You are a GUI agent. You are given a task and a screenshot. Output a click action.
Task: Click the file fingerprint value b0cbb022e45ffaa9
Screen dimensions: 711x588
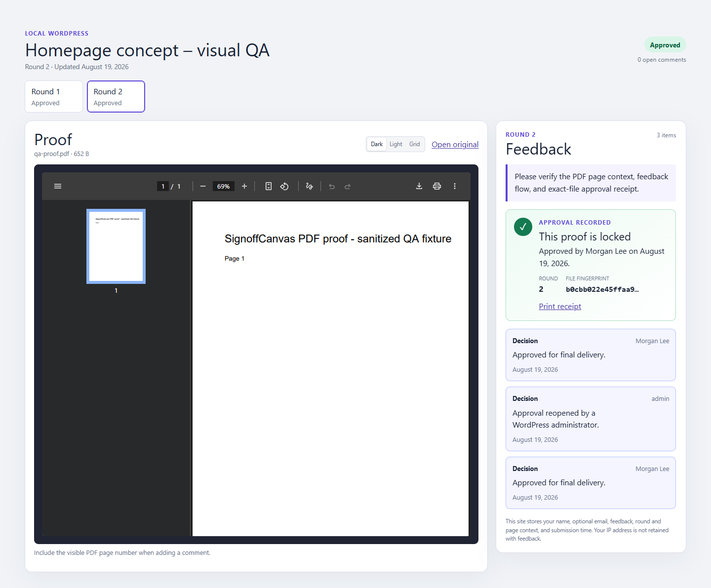tap(602, 289)
